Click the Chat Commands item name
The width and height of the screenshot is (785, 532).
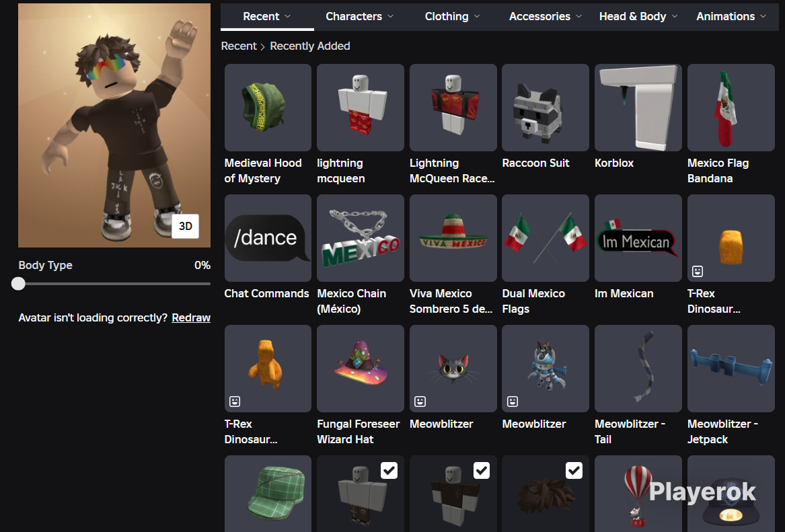(x=266, y=294)
